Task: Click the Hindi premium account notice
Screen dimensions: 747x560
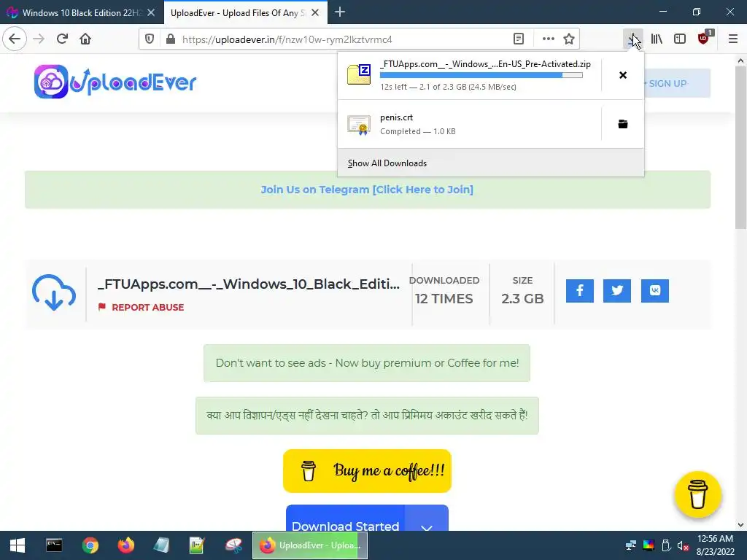Action: tap(367, 415)
